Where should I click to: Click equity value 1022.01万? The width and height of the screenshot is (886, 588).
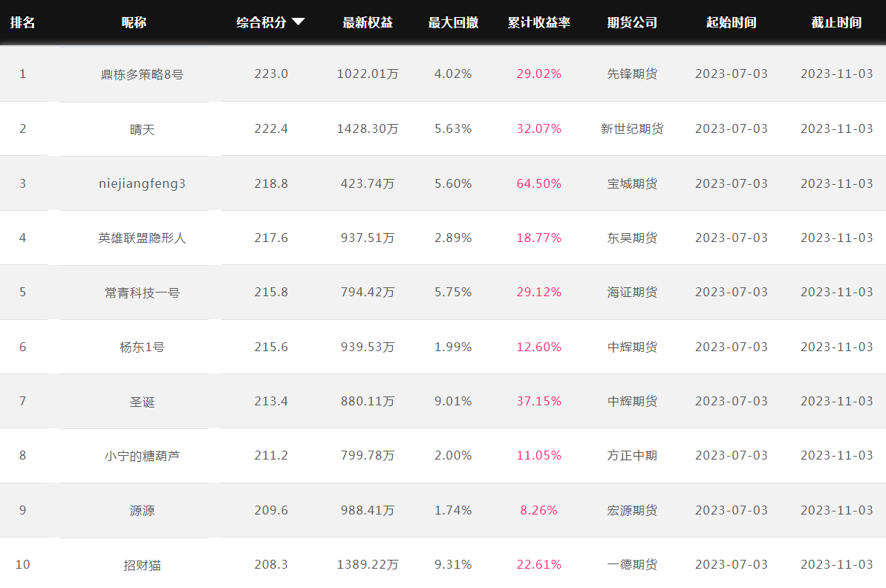pyautogui.click(x=368, y=74)
